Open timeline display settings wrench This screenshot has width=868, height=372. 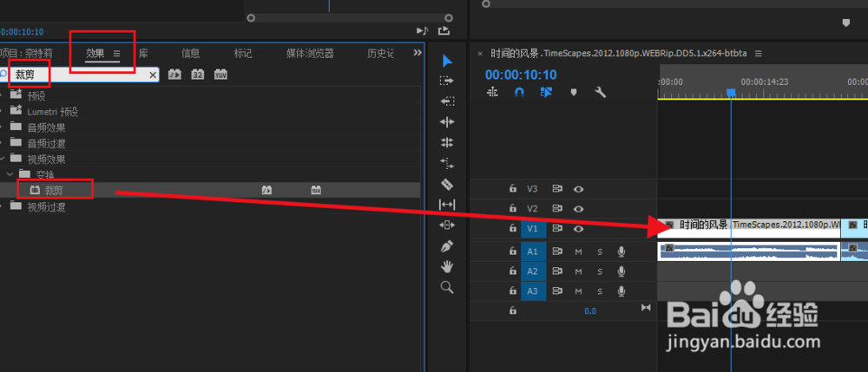click(x=601, y=92)
